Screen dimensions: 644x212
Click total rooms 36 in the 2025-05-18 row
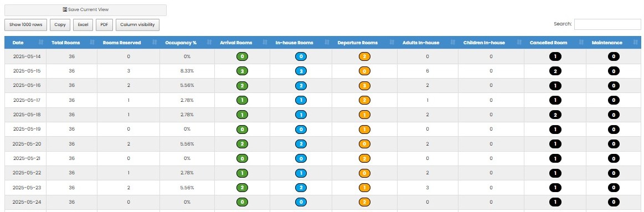click(x=72, y=115)
